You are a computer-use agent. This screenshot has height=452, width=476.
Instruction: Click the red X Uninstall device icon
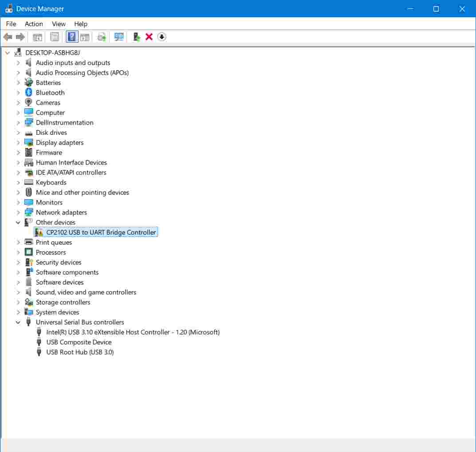(149, 37)
